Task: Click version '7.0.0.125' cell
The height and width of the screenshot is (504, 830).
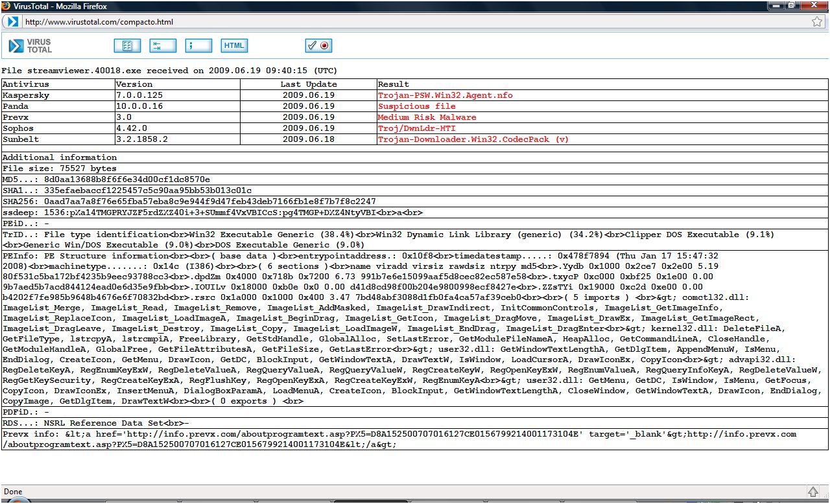Action: click(178, 95)
